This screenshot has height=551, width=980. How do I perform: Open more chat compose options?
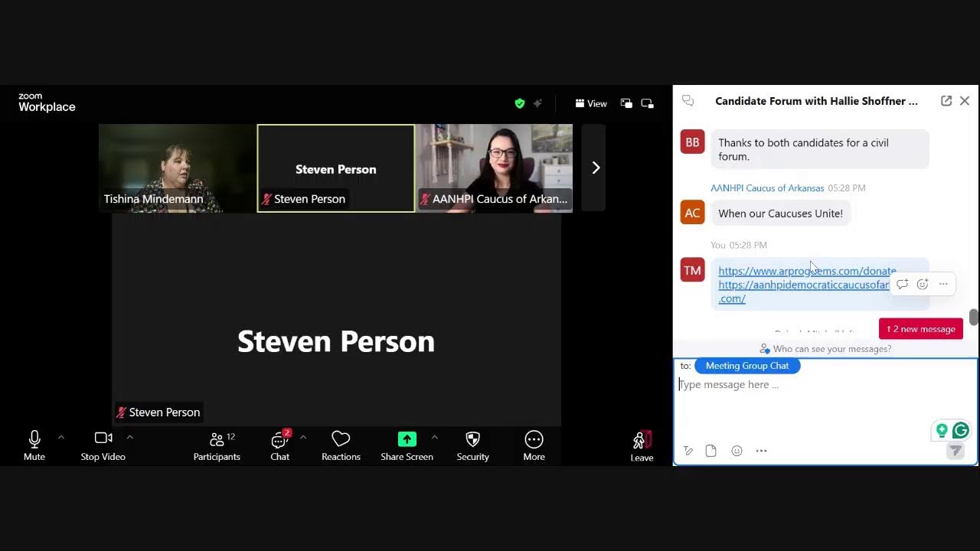coord(761,451)
